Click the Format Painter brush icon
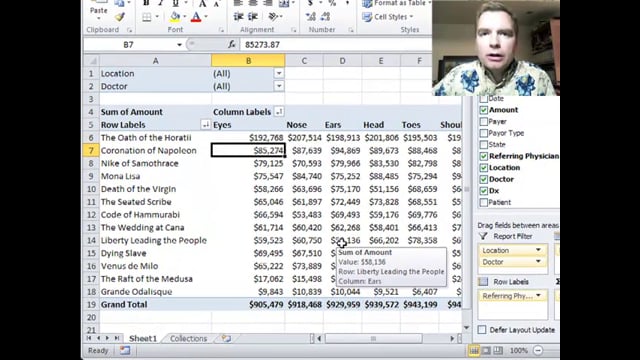640x360 pixels. pyautogui.click(x=120, y=17)
